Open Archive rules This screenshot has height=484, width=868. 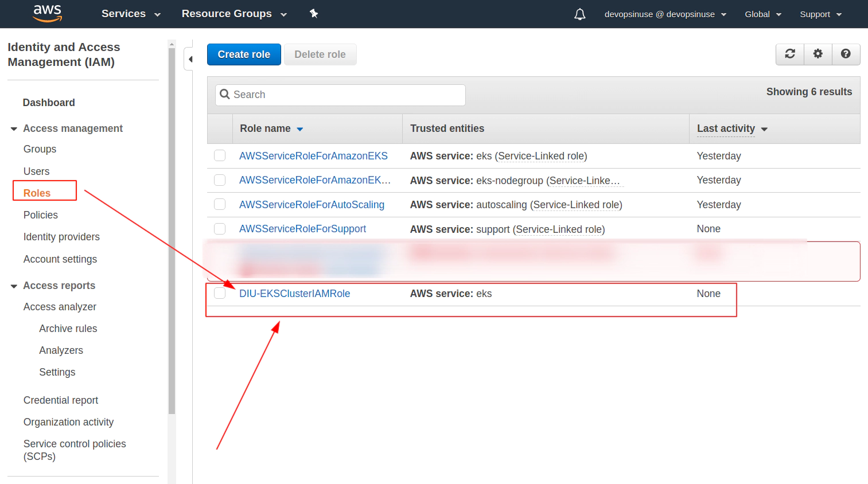pos(68,329)
